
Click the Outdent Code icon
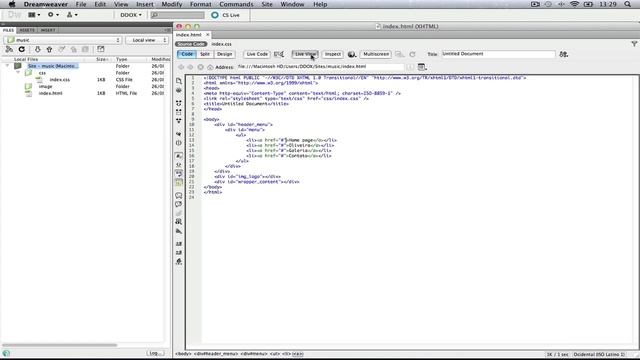(x=179, y=253)
